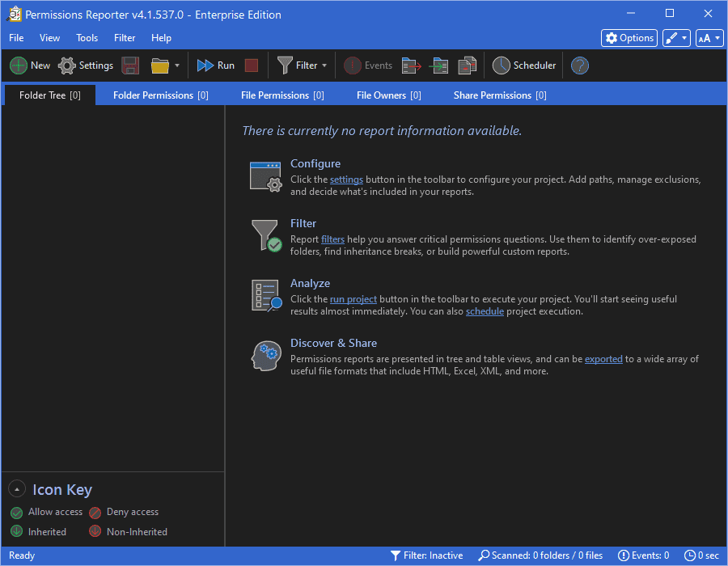Click the import icon with green arrow
Image resolution: width=728 pixels, height=566 pixels.
(438, 65)
